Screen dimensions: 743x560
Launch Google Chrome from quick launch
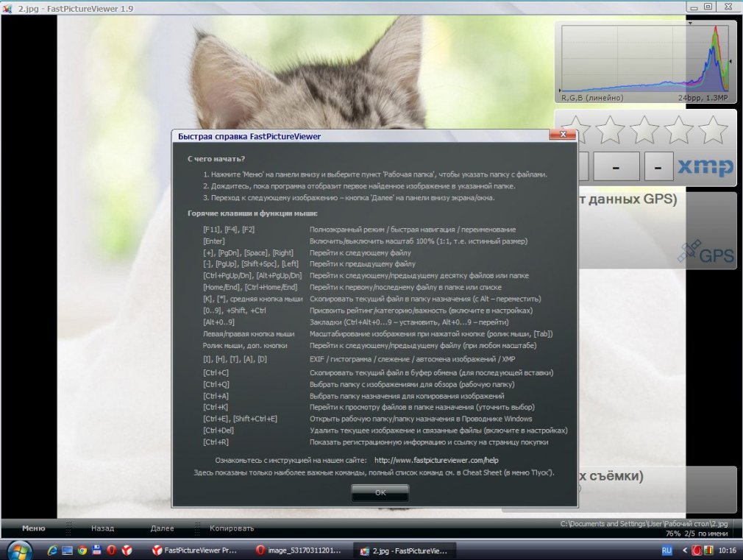[x=82, y=550]
